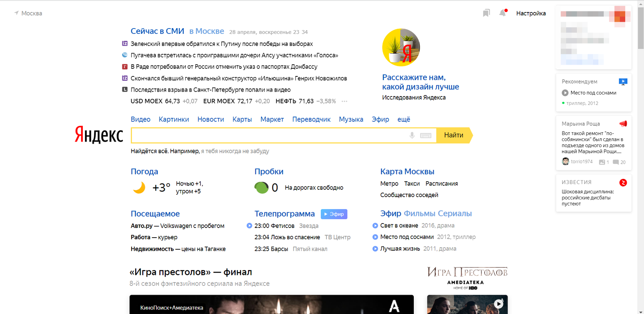Image resolution: width=644 pixels, height=314 pixels.
Task: Open the Музыка service tab
Action: coord(351,119)
